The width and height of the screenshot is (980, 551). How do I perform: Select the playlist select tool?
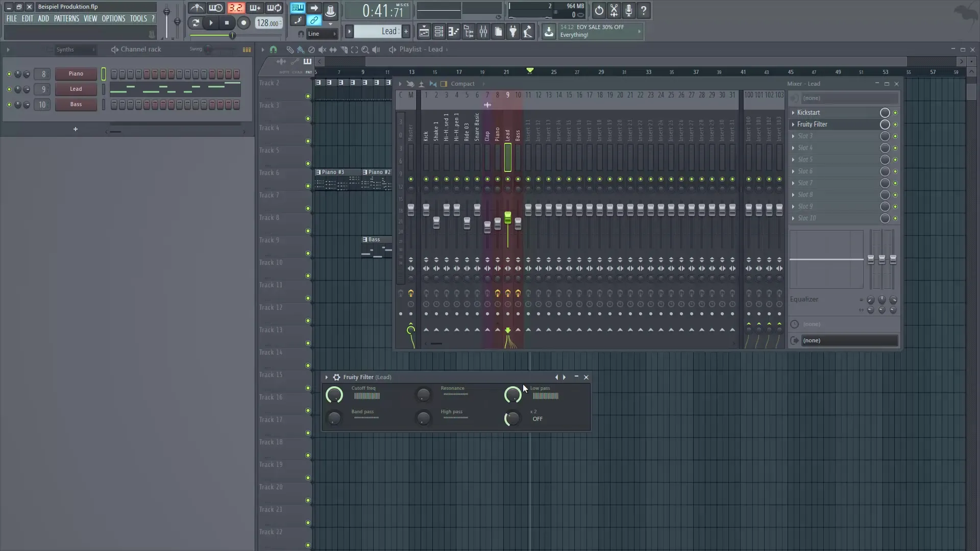click(354, 49)
